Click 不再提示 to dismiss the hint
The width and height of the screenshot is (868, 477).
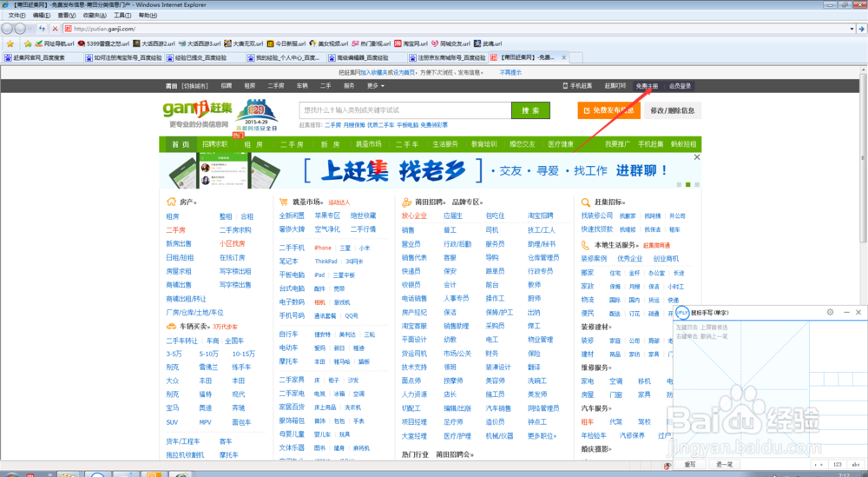click(510, 72)
